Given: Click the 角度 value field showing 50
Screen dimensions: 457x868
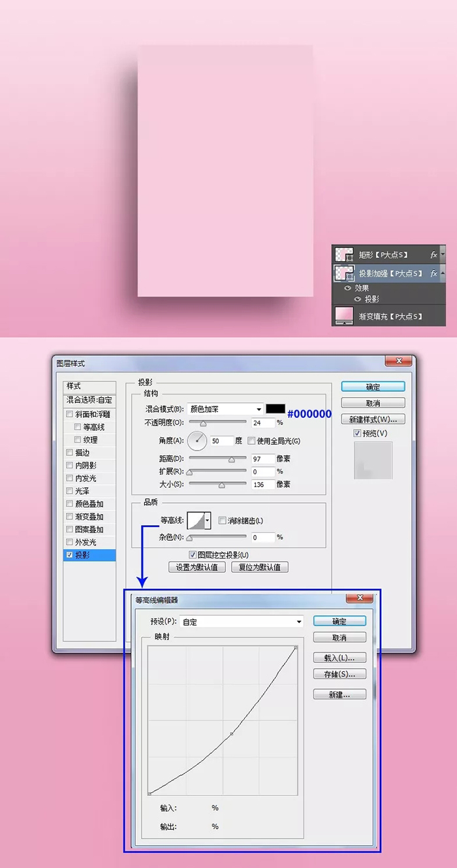Looking at the screenshot, I should [x=222, y=441].
